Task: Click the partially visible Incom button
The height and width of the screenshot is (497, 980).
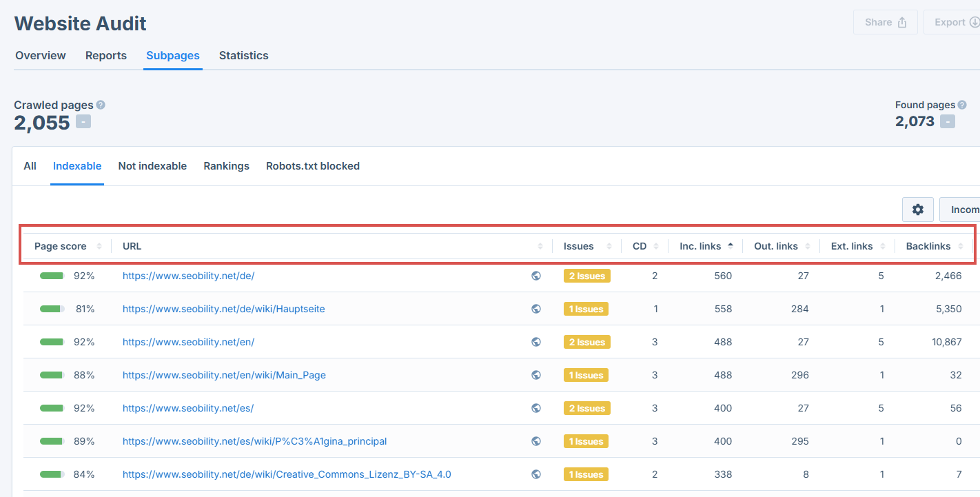Action: [x=960, y=210]
